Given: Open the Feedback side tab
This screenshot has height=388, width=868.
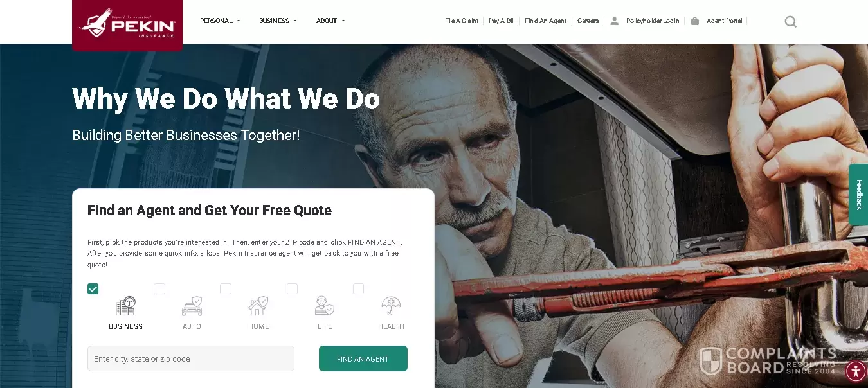Looking at the screenshot, I should click(x=858, y=195).
